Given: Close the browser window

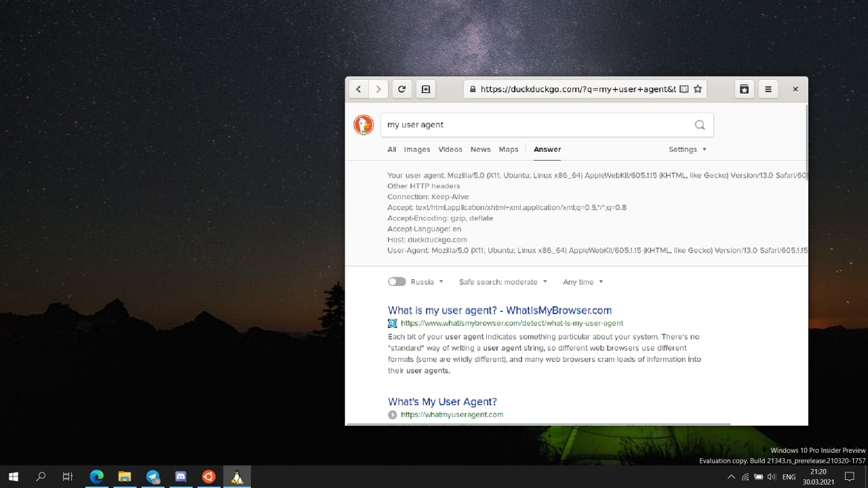Looking at the screenshot, I should (x=795, y=89).
